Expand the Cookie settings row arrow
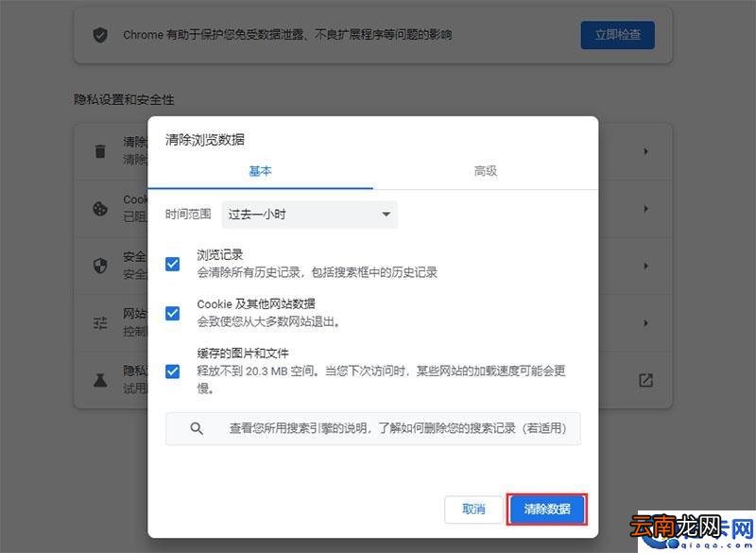The image size is (756, 553). 645,209
